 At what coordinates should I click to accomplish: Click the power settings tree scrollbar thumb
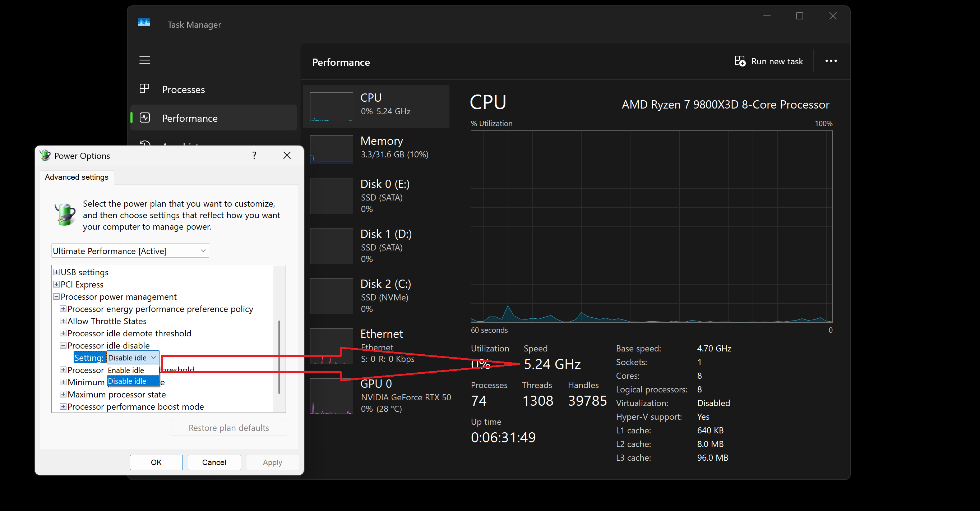[x=279, y=357]
